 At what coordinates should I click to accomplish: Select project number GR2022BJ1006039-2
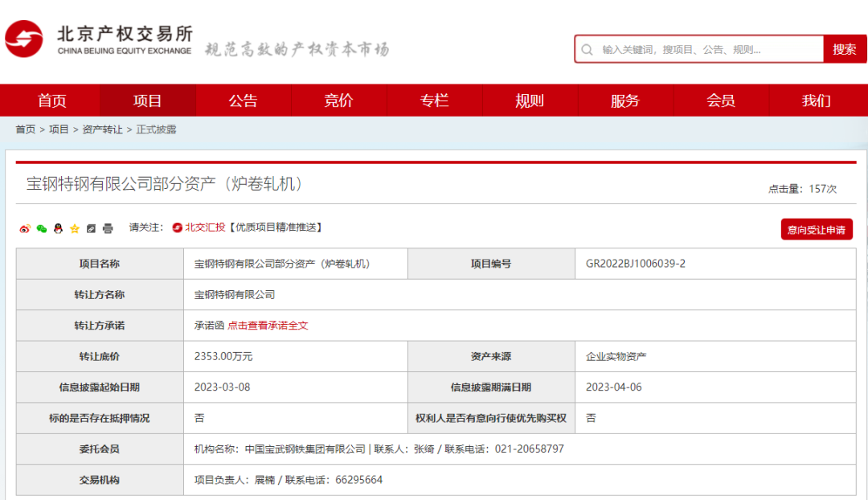[636, 264]
